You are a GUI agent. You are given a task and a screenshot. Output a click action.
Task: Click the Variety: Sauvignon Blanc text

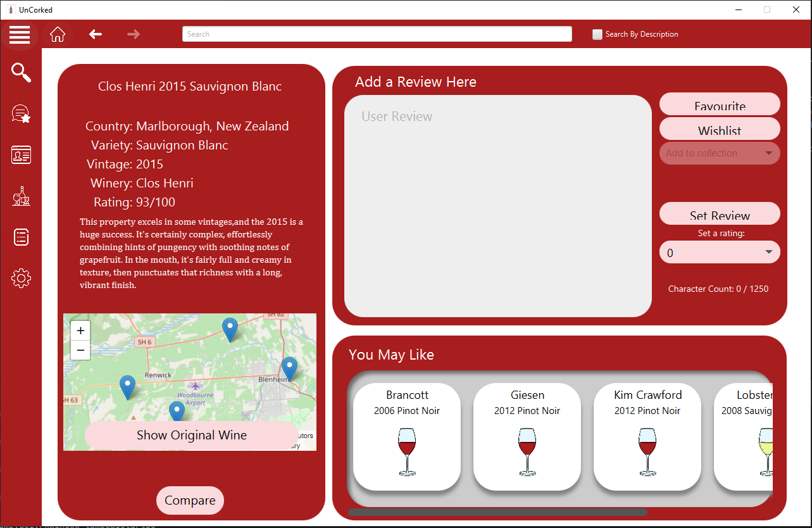point(159,145)
